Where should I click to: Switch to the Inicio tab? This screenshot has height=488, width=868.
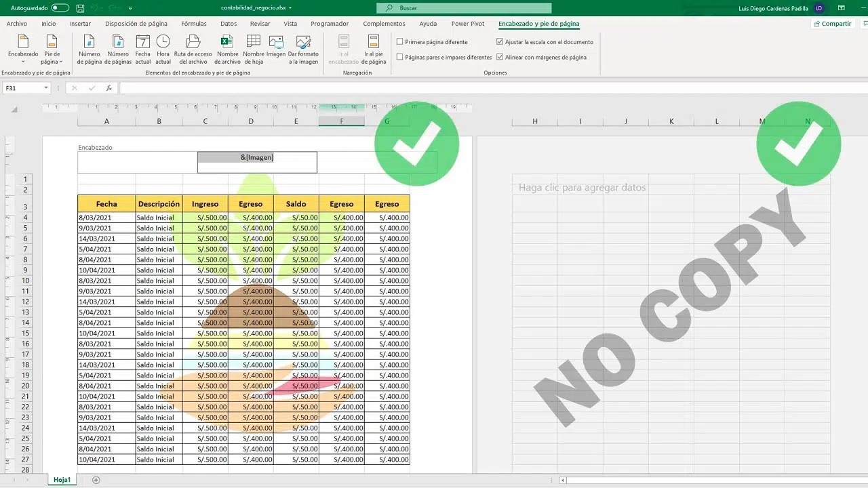(x=48, y=24)
